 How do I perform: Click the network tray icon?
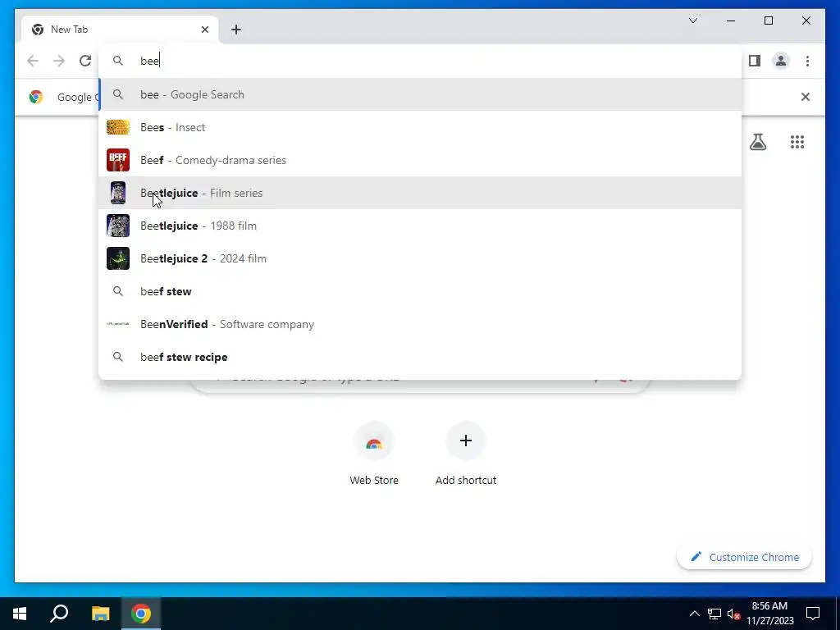[x=714, y=614]
